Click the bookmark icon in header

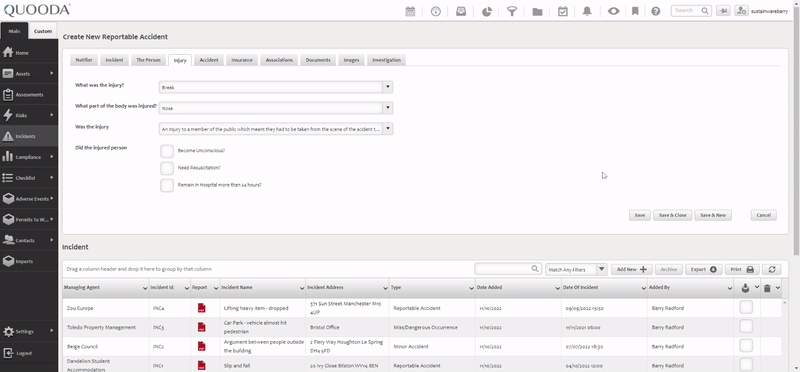click(635, 11)
